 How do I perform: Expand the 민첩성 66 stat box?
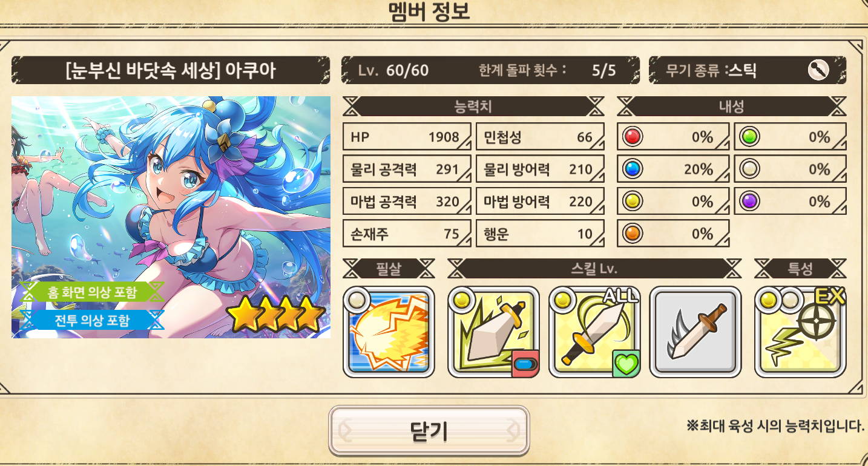[540, 137]
